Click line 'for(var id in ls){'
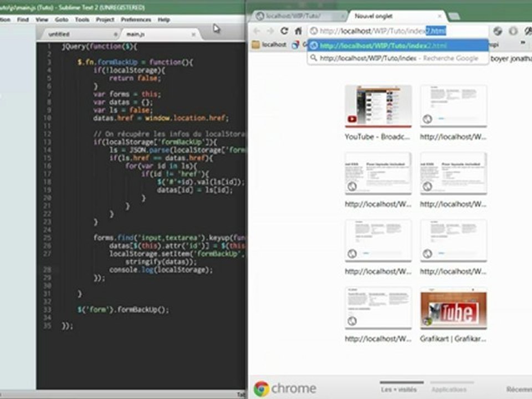Viewport: 532px width, 399px height. pyautogui.click(x=161, y=166)
